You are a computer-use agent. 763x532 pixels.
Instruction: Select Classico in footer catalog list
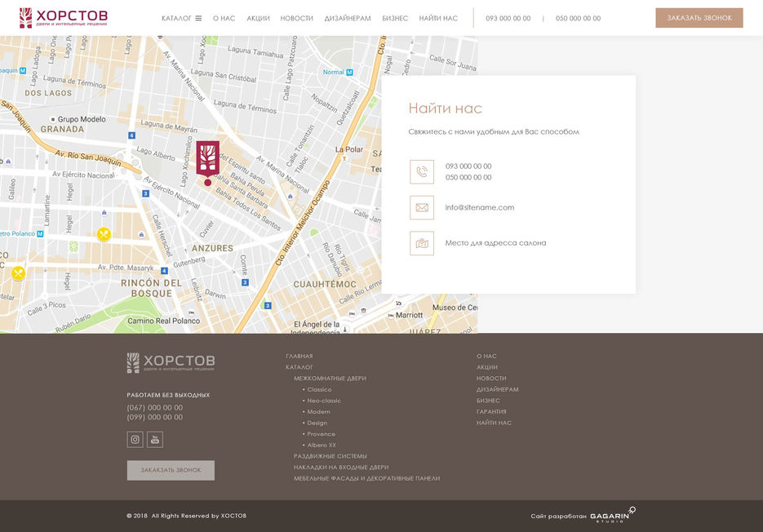tap(319, 389)
